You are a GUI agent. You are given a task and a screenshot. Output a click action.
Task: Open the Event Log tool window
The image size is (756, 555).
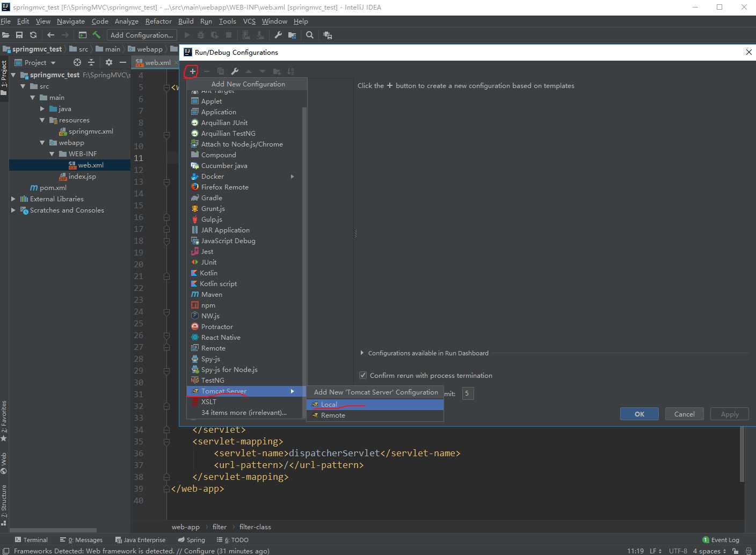pos(721,540)
